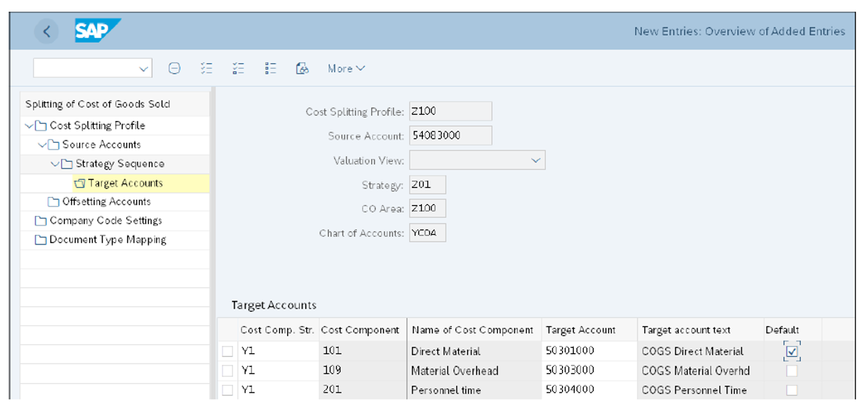Click Y1 cell in the Direct Material row
This screenshot has height=412, width=868.
click(x=278, y=351)
